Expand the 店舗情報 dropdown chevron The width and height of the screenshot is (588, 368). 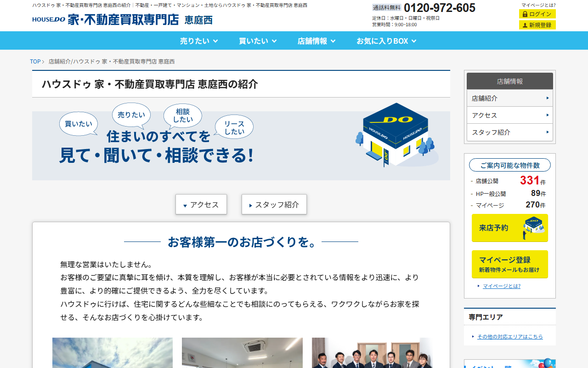click(x=333, y=41)
